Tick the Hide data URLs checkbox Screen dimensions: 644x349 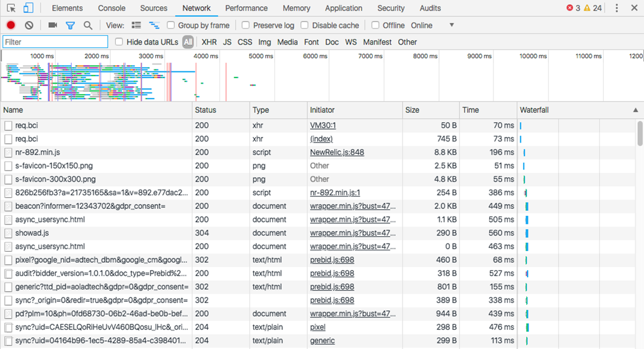(x=119, y=42)
